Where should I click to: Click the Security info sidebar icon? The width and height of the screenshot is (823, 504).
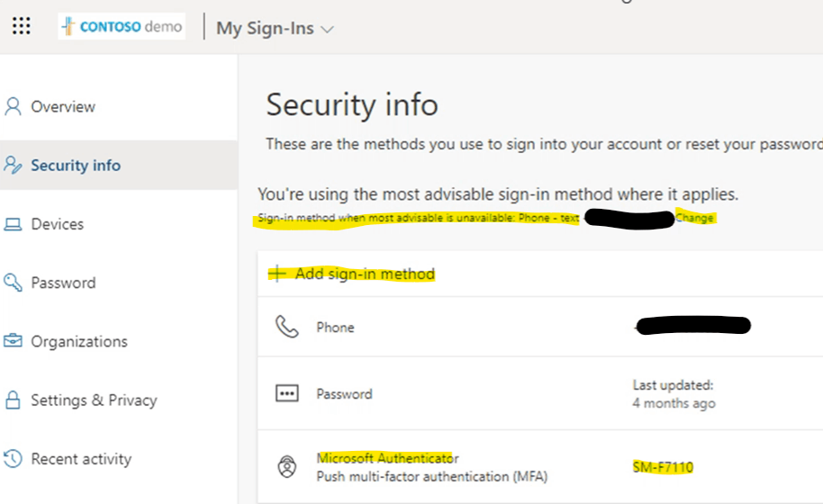coord(13,166)
